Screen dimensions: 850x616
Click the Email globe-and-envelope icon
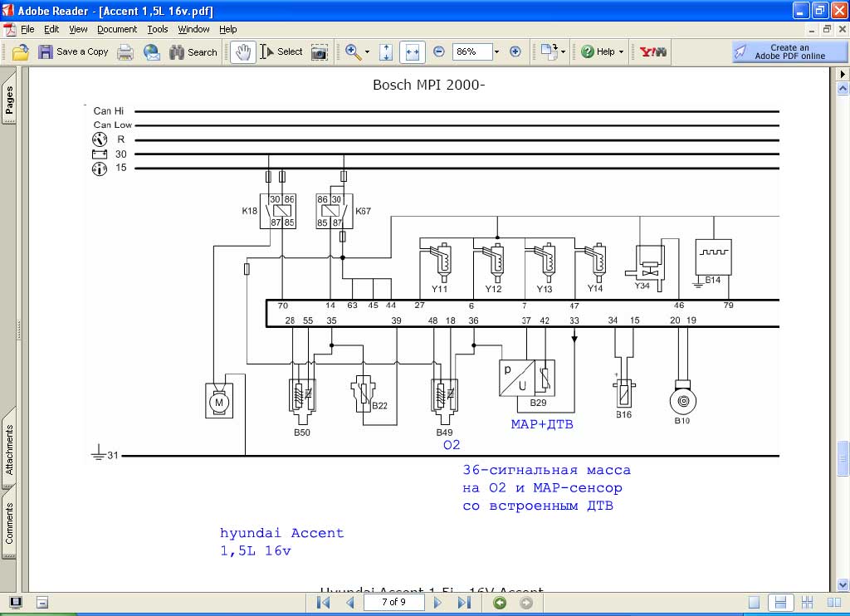pyautogui.click(x=152, y=52)
